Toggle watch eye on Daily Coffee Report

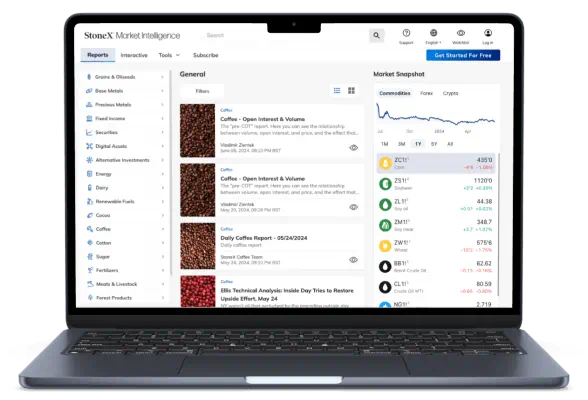353,260
